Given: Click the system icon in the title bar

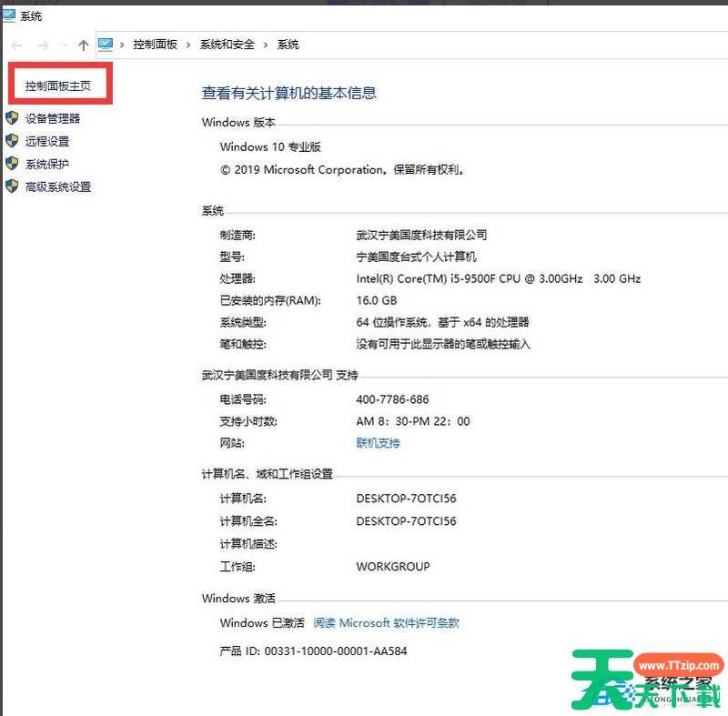Looking at the screenshot, I should pos(9,15).
